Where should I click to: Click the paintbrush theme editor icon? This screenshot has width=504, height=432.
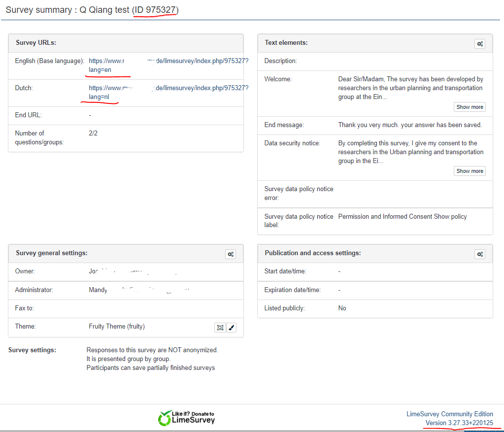coord(231,327)
